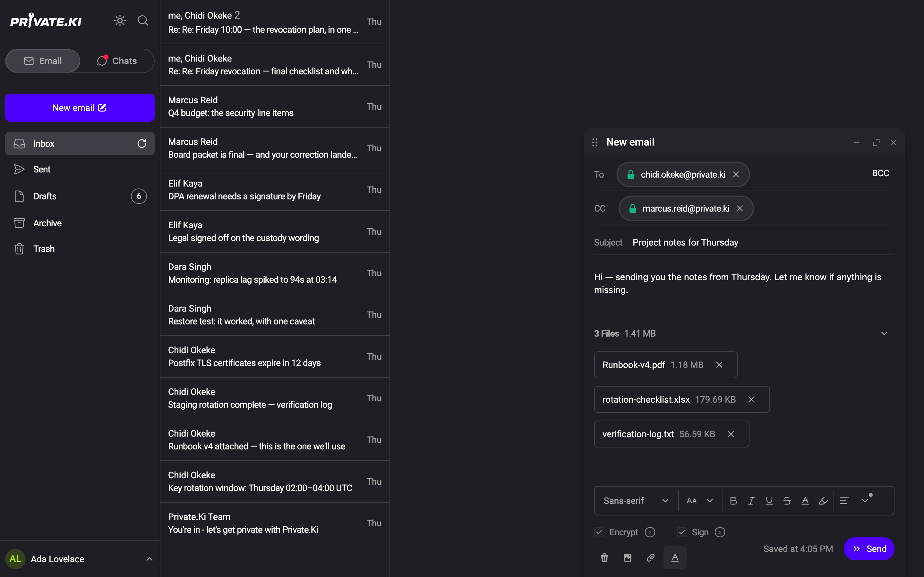Switch to the Chats tab

point(117,61)
